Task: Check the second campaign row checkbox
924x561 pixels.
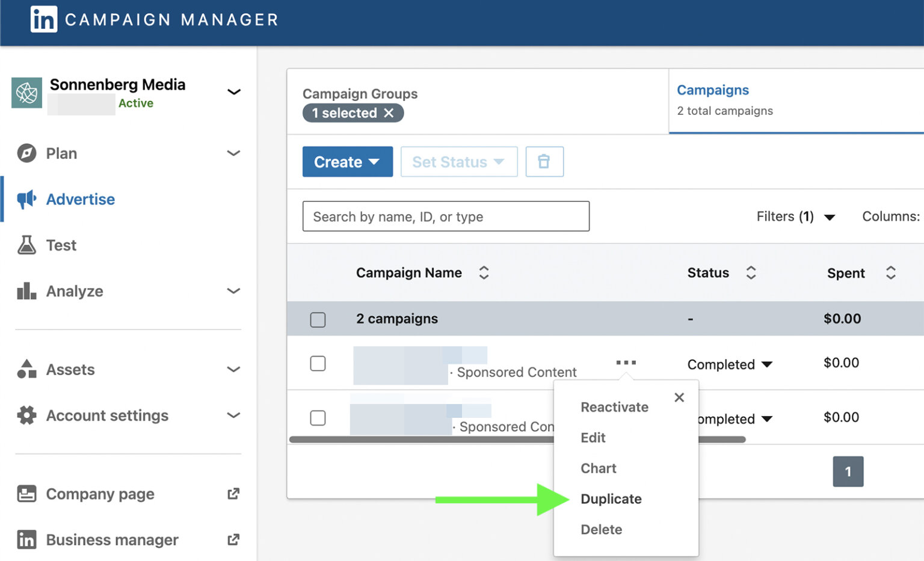Action: [318, 418]
